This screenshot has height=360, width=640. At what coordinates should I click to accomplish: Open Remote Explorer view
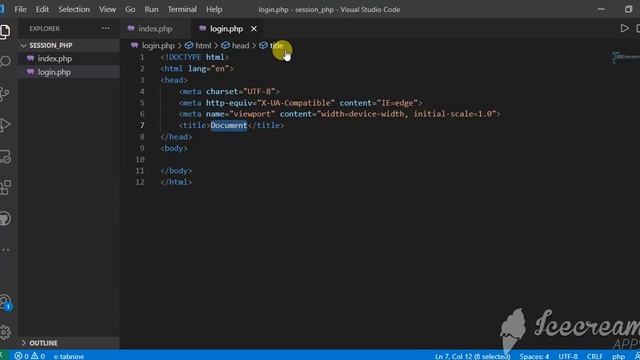[x=5, y=156]
